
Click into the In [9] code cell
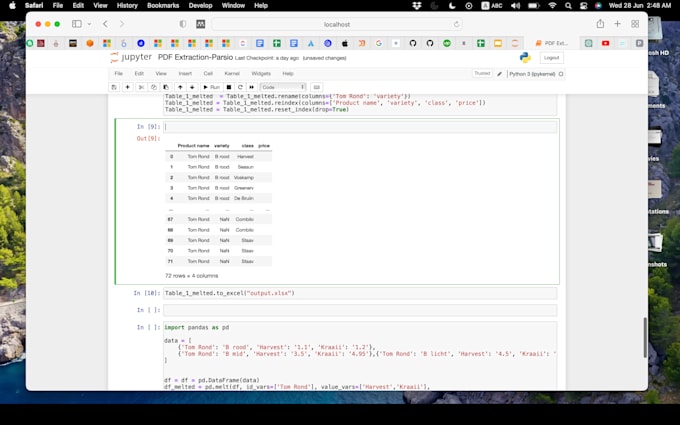(x=360, y=127)
